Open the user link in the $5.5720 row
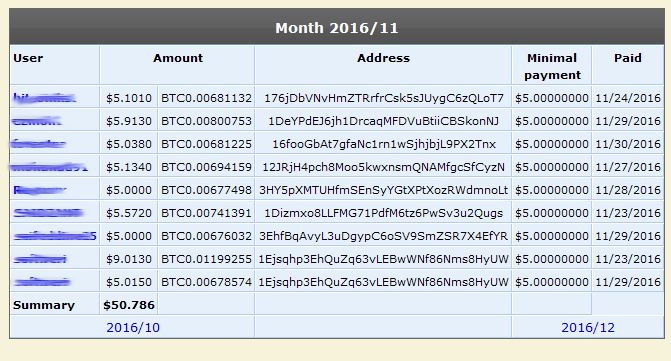 point(48,213)
